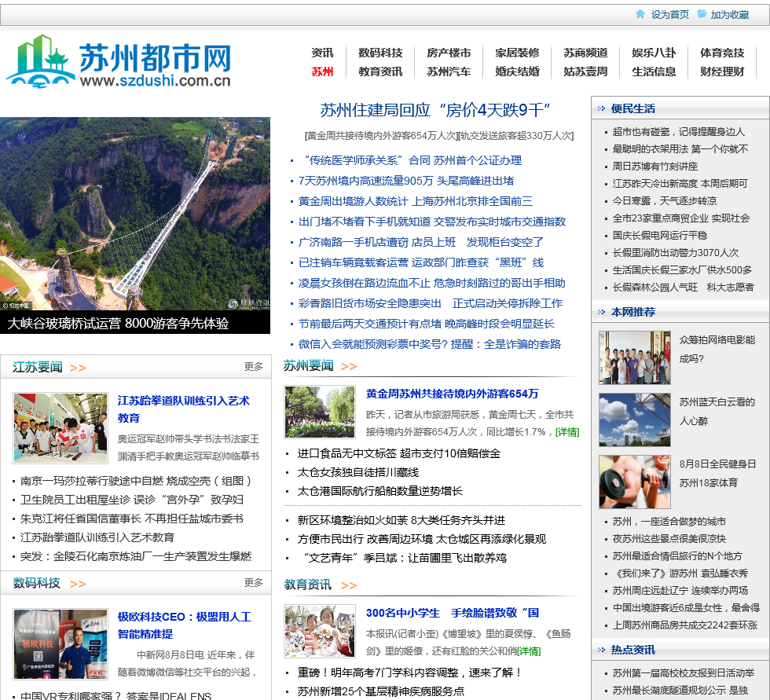Click the arrow icon next to 热点资讯

tap(601, 650)
